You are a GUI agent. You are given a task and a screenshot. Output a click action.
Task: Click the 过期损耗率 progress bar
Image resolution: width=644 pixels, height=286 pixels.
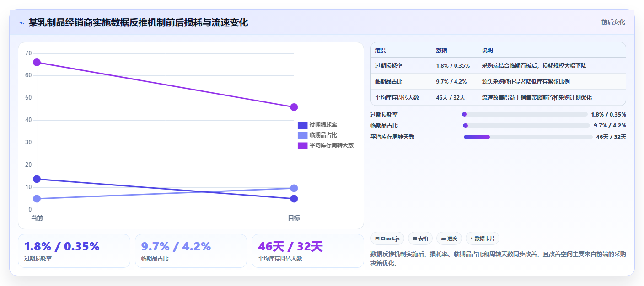[x=525, y=114]
